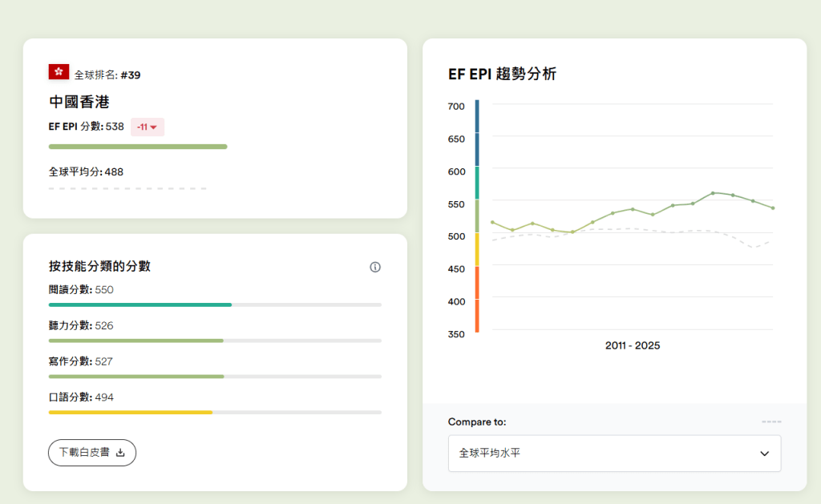Click the peak data point on trend line
The image size is (821, 504).
tap(713, 193)
